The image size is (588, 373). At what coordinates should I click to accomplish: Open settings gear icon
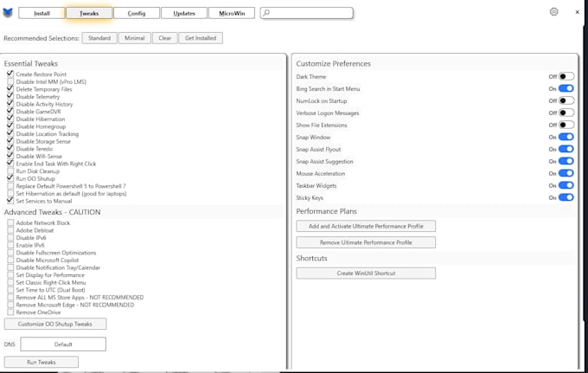click(553, 12)
